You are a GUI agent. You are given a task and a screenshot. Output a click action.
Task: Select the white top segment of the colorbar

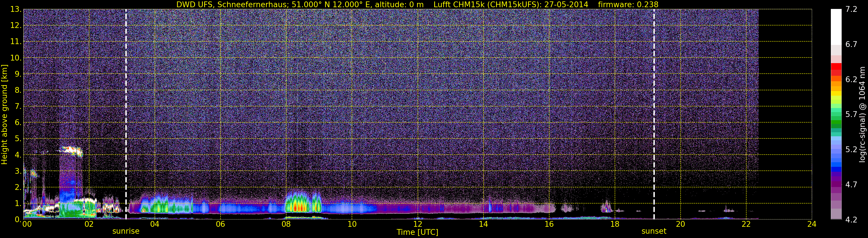[x=836, y=27]
